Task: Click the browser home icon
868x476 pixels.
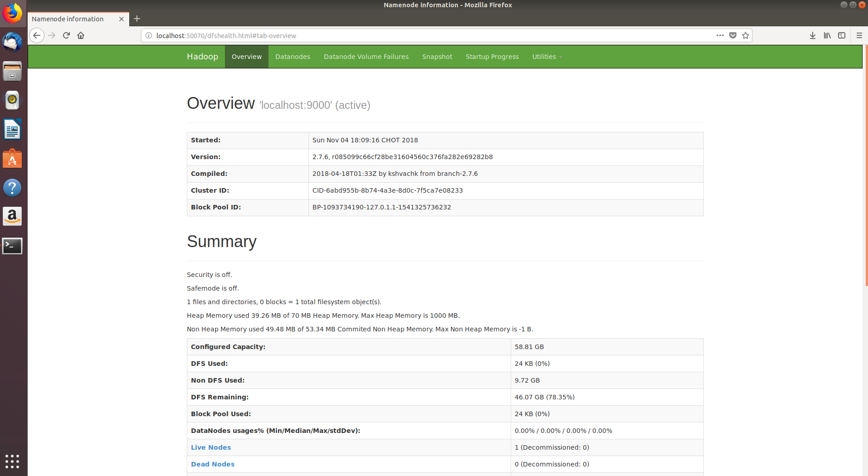Action: click(81, 35)
